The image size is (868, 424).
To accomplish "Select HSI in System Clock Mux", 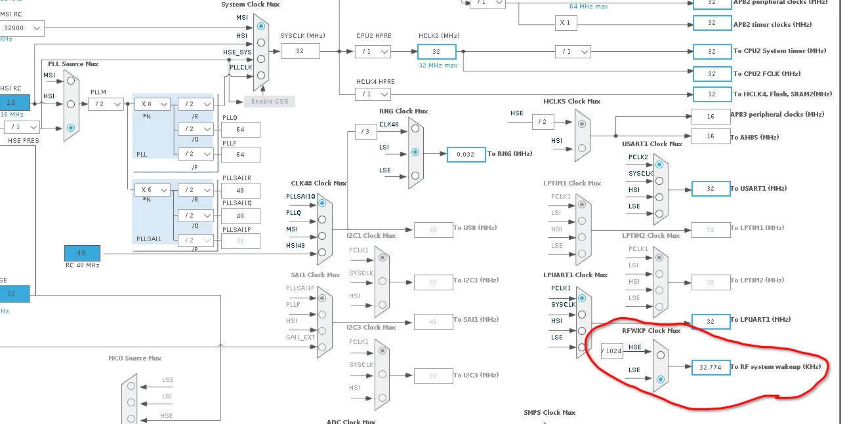I will tap(262, 43).
